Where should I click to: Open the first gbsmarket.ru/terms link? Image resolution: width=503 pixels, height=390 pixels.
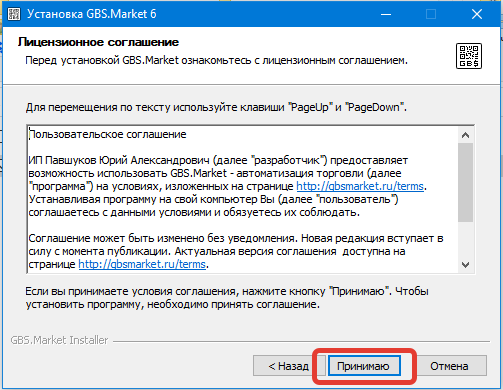360,186
